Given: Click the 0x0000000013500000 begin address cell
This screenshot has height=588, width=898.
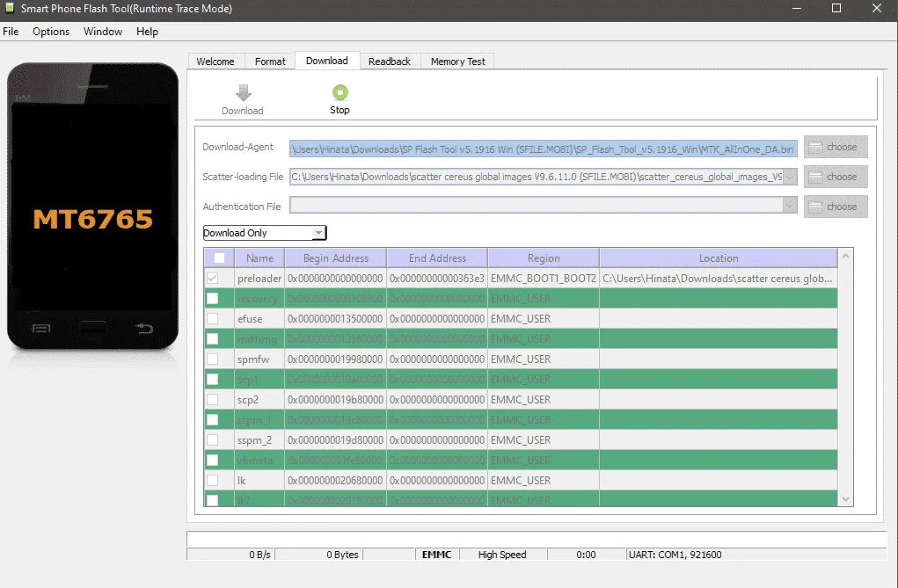Looking at the screenshot, I should pos(336,319).
